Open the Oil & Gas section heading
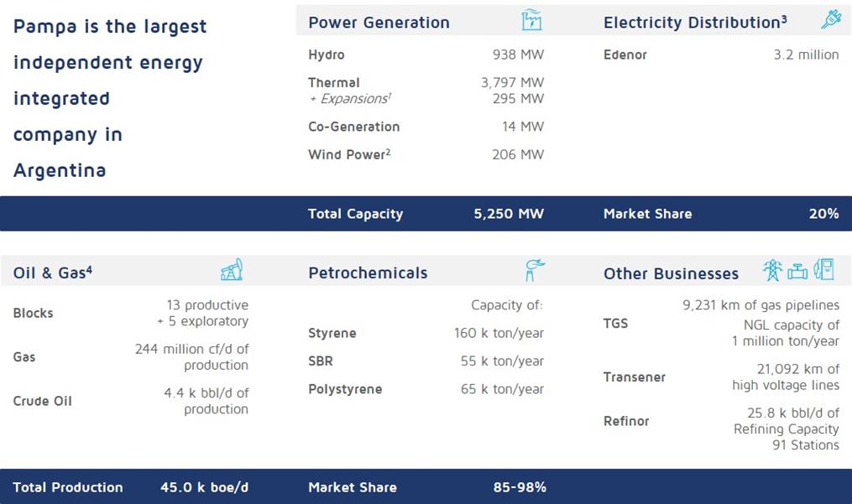This screenshot has height=504, width=852. pos(52,273)
